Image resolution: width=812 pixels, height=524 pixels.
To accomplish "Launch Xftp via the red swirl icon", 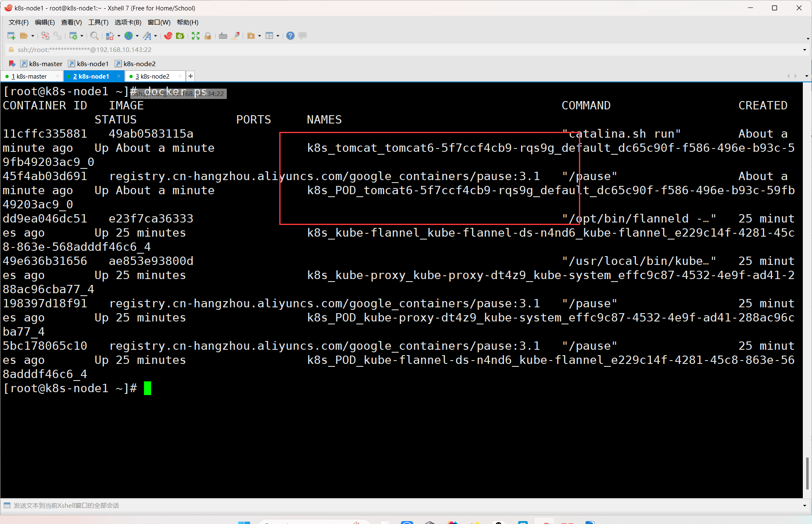I will coord(168,36).
